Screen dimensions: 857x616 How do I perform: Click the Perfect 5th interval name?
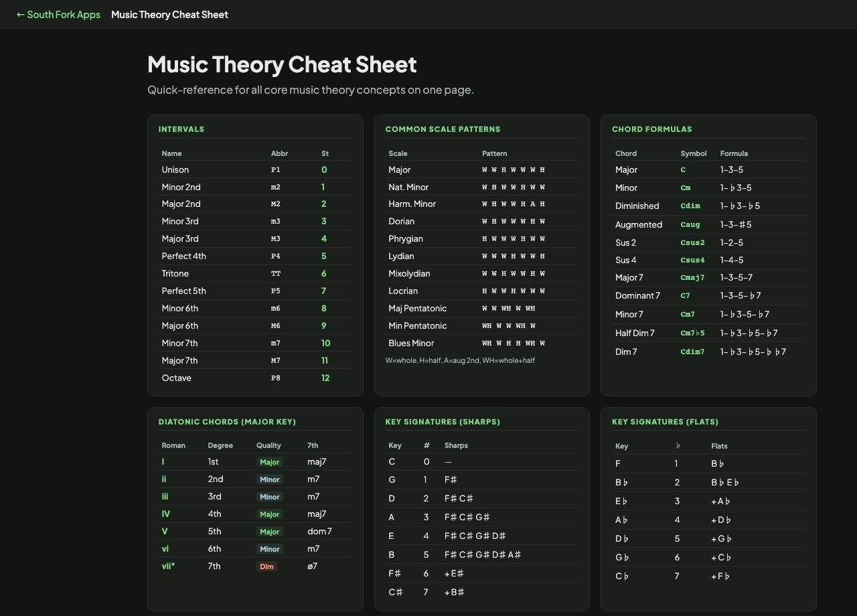click(183, 291)
